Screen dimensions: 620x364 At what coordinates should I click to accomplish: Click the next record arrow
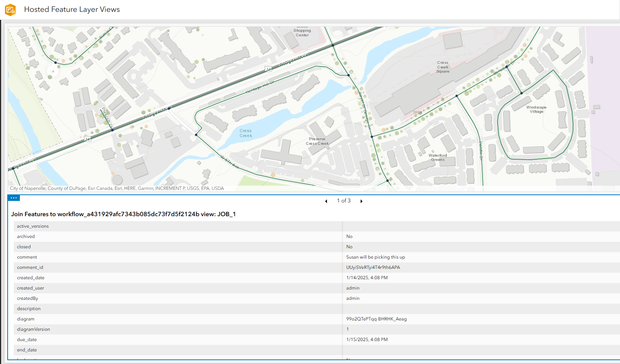coord(361,201)
